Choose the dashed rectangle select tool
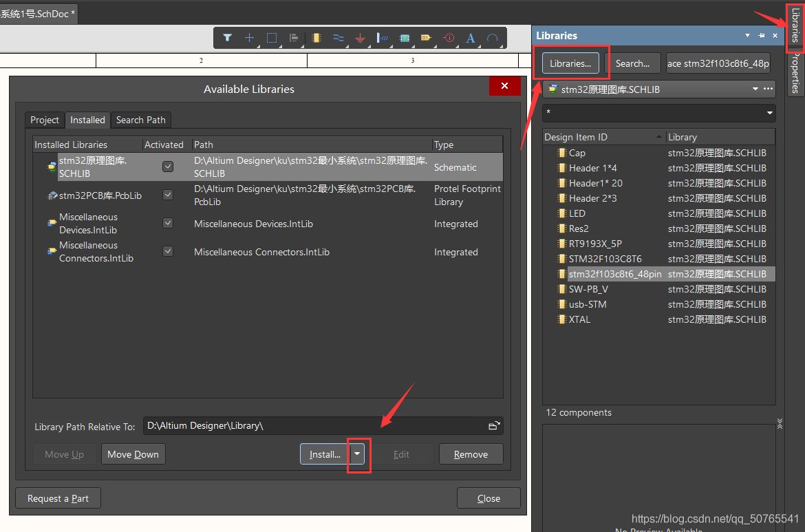The width and height of the screenshot is (805, 532). [x=272, y=37]
